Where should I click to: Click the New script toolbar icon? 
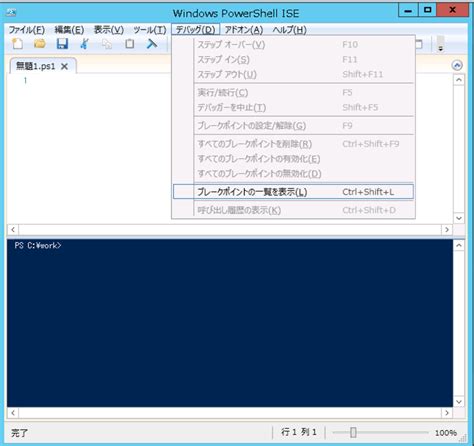[x=17, y=44]
